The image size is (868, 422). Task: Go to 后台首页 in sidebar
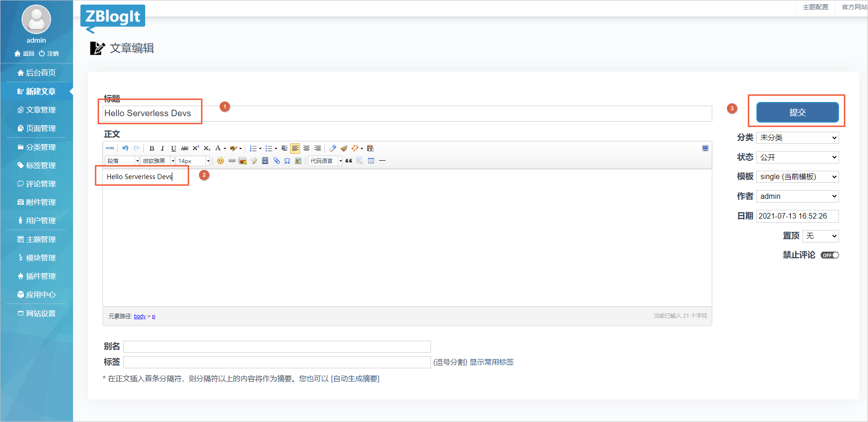tap(36, 73)
